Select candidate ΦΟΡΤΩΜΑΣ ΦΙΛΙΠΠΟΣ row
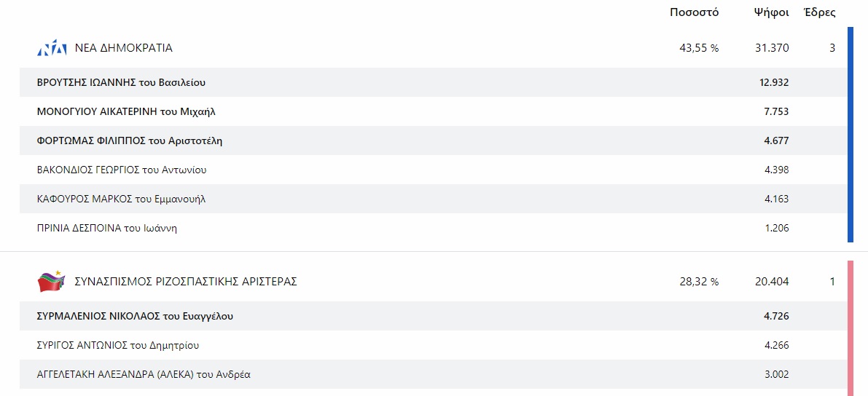 point(130,140)
